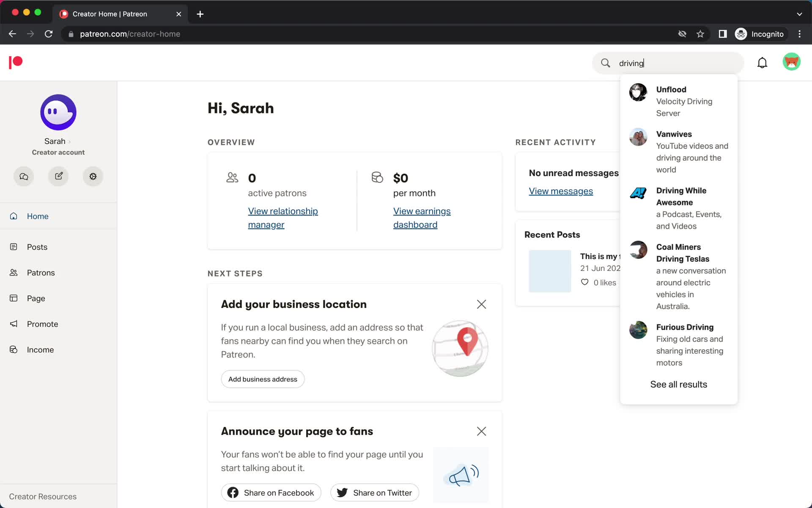
Task: Open the browser side panel icon
Action: tap(723, 34)
